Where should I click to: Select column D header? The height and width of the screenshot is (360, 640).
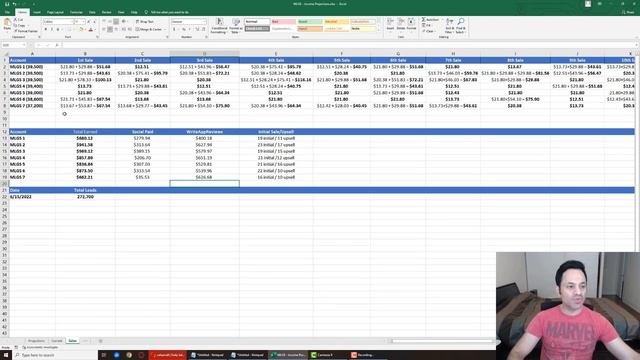click(x=204, y=53)
